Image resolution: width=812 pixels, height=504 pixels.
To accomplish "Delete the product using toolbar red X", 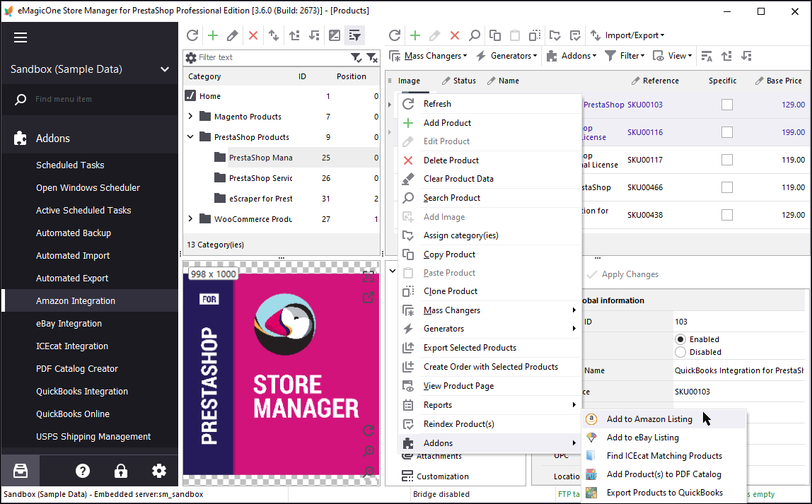I will [x=455, y=35].
